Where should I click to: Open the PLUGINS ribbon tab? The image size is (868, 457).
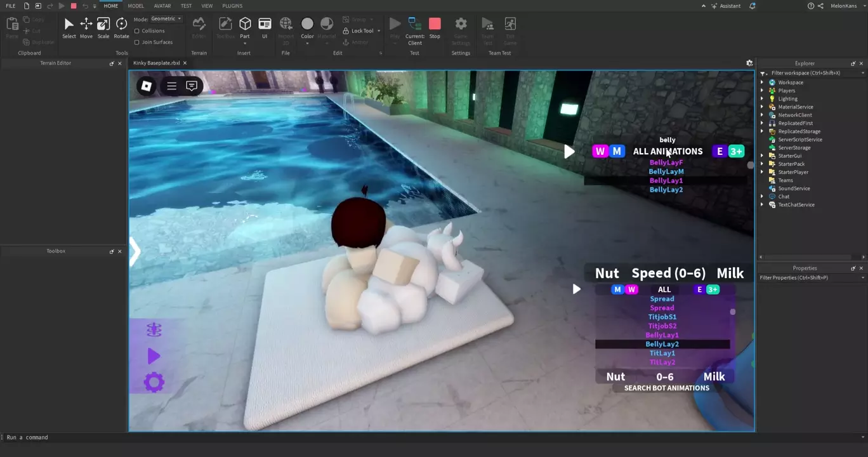point(232,6)
